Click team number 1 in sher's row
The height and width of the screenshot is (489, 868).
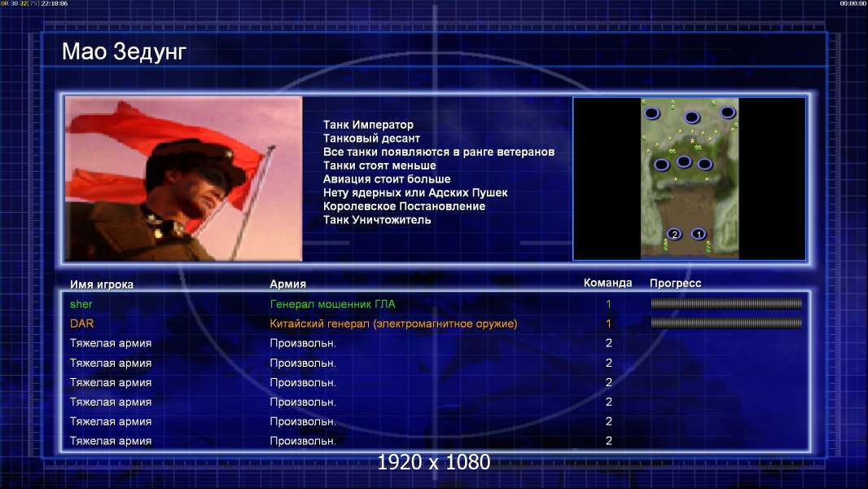(x=608, y=304)
